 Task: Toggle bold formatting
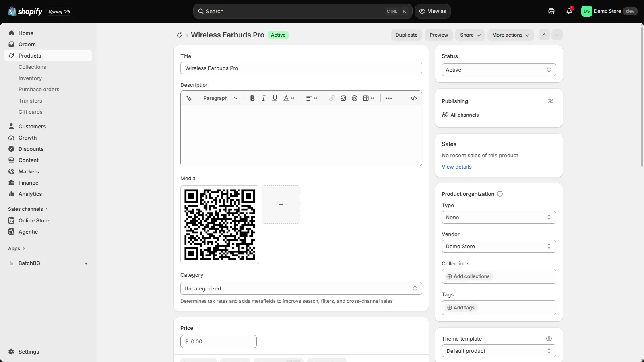pyautogui.click(x=252, y=98)
